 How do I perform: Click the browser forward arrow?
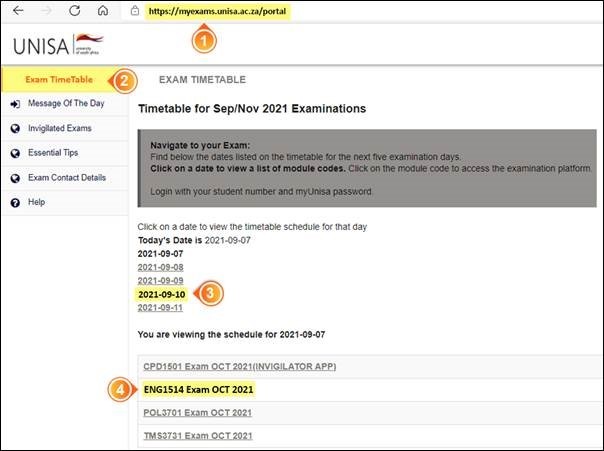(x=45, y=11)
